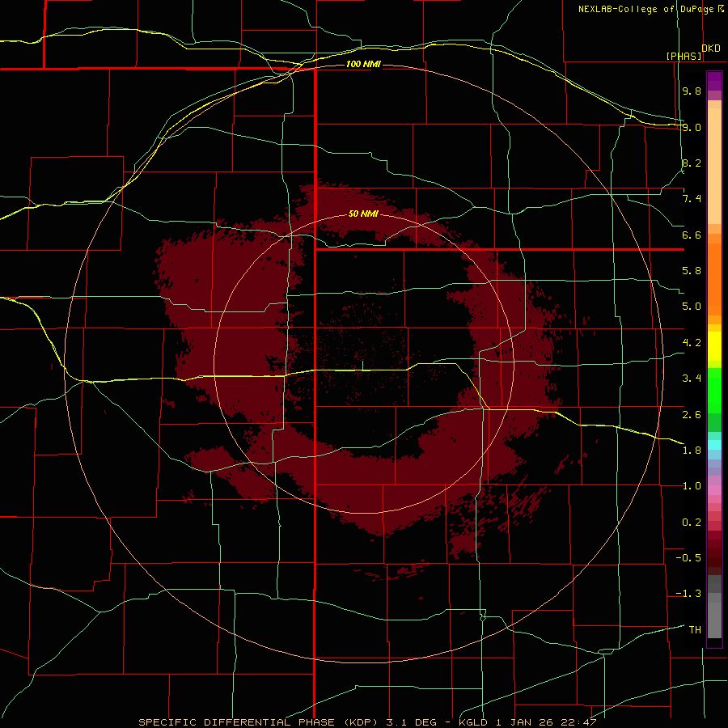728x728 pixels.
Task: Select the 1.0 scale label
Action: (x=692, y=486)
